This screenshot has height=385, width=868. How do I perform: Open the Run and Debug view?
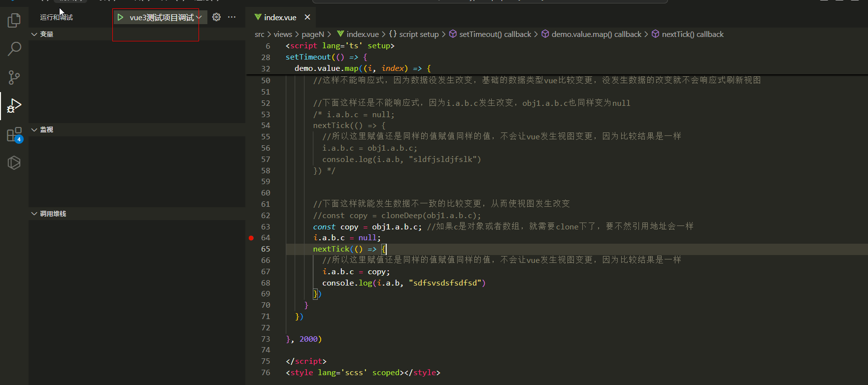(x=14, y=106)
